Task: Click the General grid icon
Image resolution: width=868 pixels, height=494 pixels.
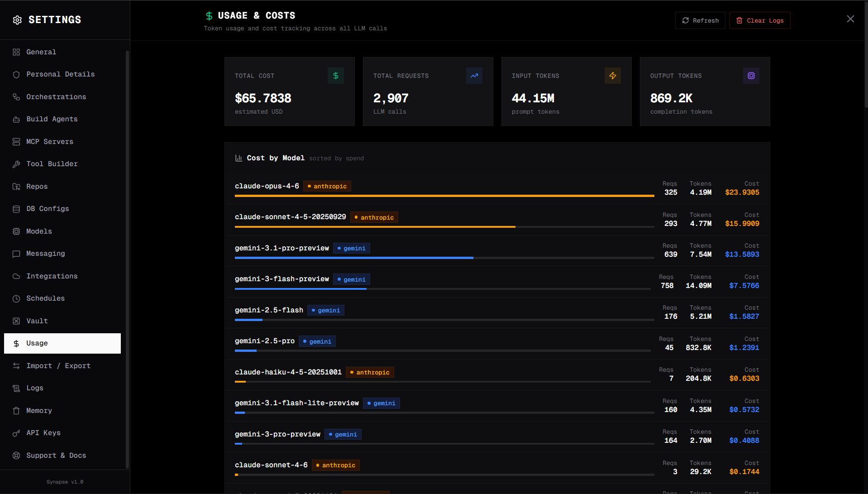Action: point(16,52)
